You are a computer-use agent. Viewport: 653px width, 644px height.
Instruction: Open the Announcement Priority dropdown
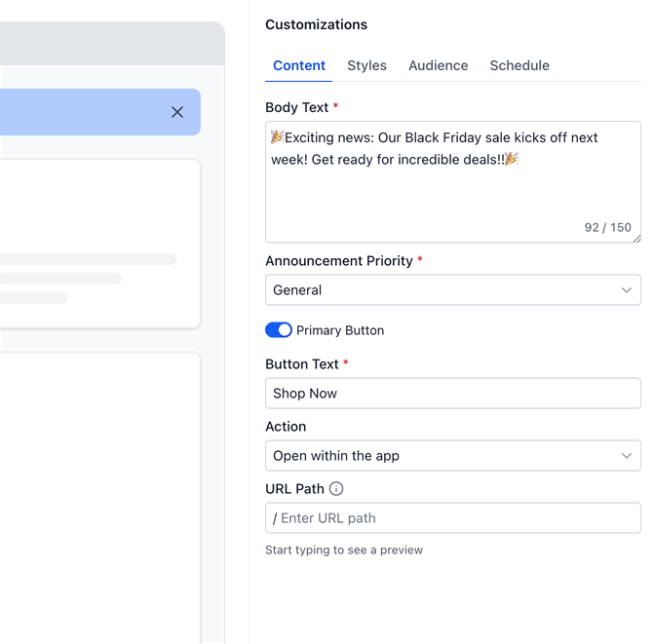(453, 289)
